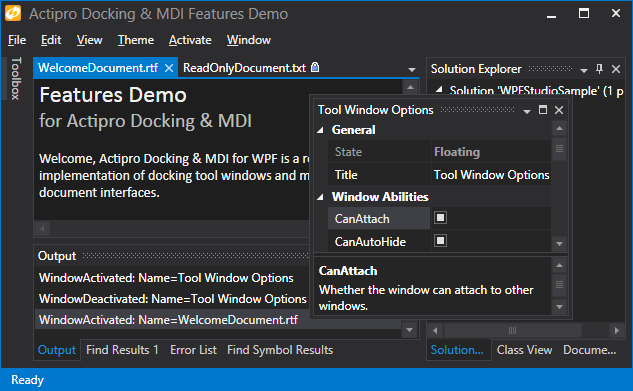Image resolution: width=633 pixels, height=391 pixels.
Task: Close the Solution Explorer panel
Action: [616, 69]
